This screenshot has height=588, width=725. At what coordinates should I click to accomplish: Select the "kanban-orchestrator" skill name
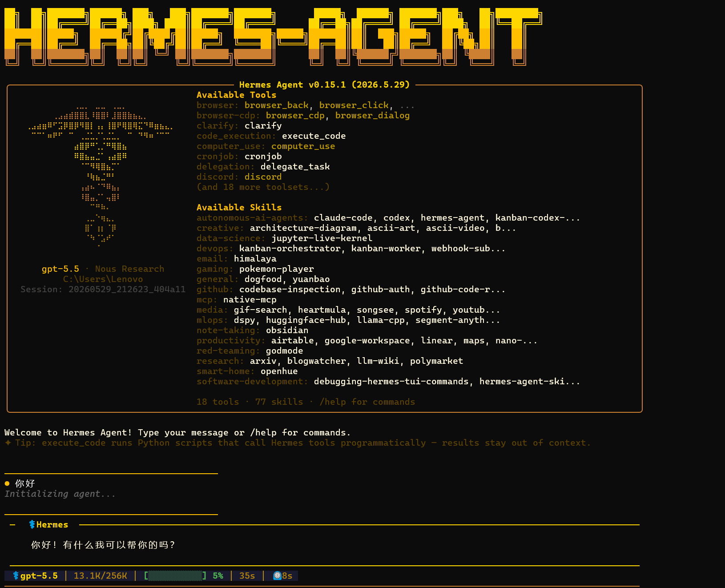(290, 249)
